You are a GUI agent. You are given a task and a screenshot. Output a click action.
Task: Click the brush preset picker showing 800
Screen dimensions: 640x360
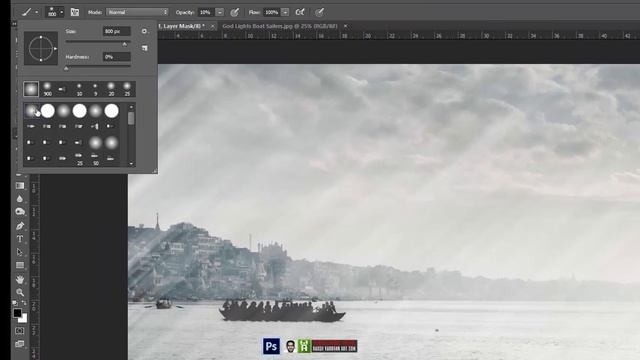coord(52,12)
